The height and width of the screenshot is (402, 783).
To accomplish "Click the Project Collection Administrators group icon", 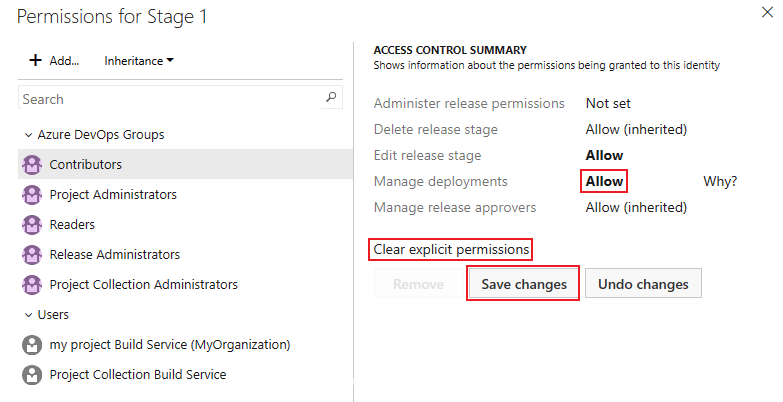I will 31,284.
